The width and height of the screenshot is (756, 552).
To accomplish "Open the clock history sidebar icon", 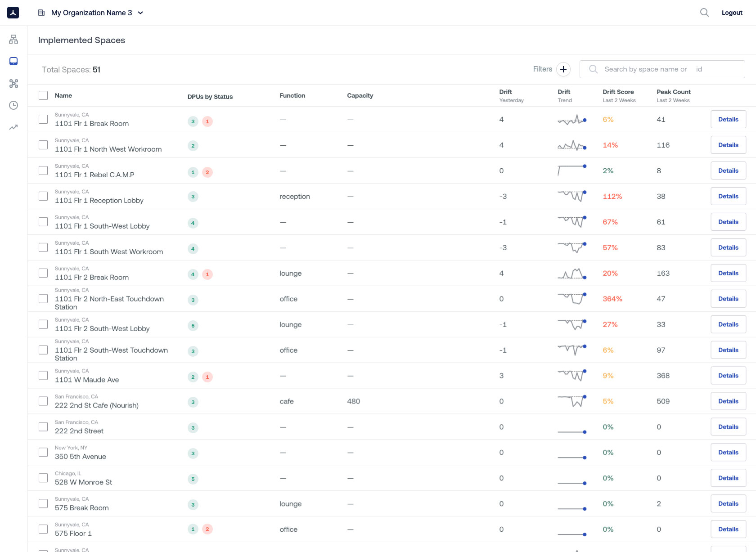I will pos(13,105).
